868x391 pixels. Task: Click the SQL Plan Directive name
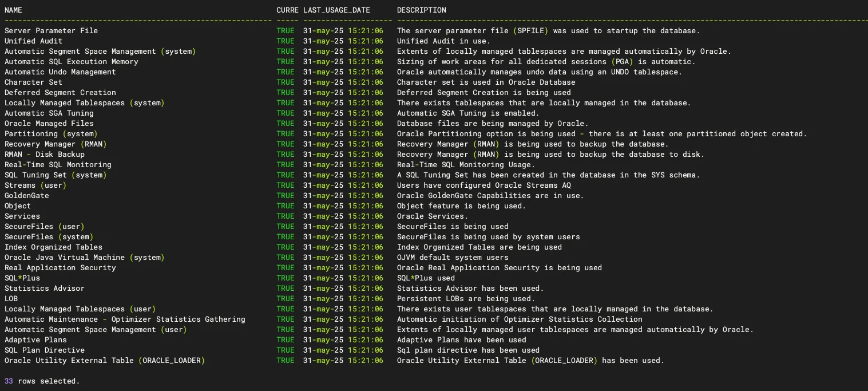click(44, 350)
